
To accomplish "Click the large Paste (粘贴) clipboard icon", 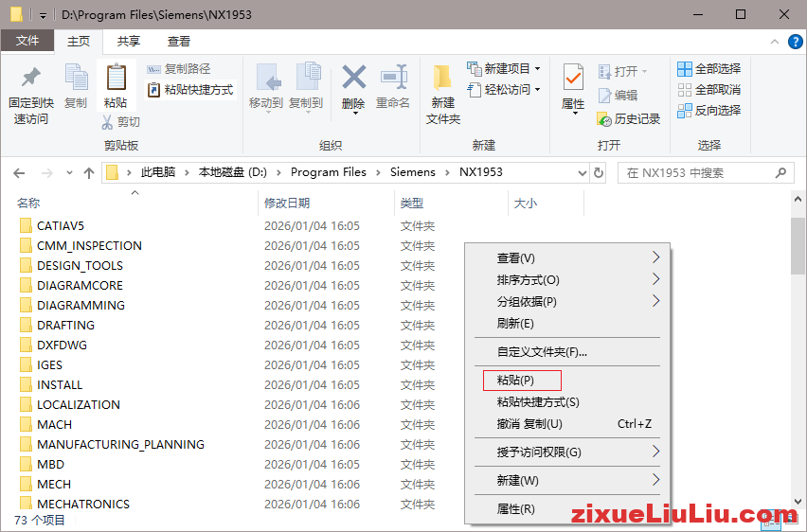I will click(116, 79).
